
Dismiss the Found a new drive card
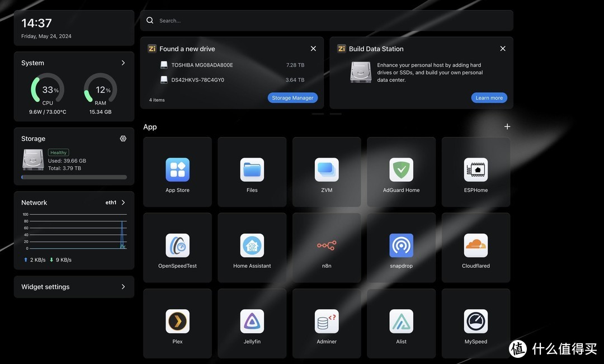[x=313, y=49]
